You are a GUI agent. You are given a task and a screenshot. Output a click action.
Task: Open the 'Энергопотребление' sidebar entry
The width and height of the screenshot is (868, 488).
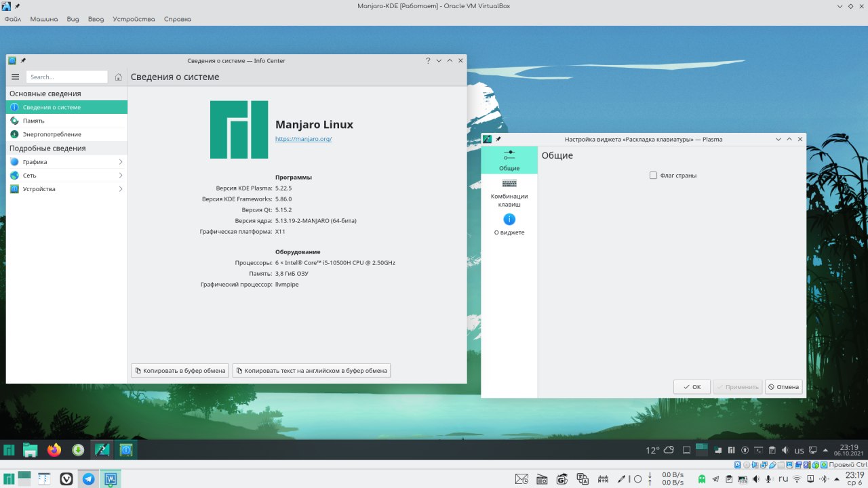(x=66, y=134)
